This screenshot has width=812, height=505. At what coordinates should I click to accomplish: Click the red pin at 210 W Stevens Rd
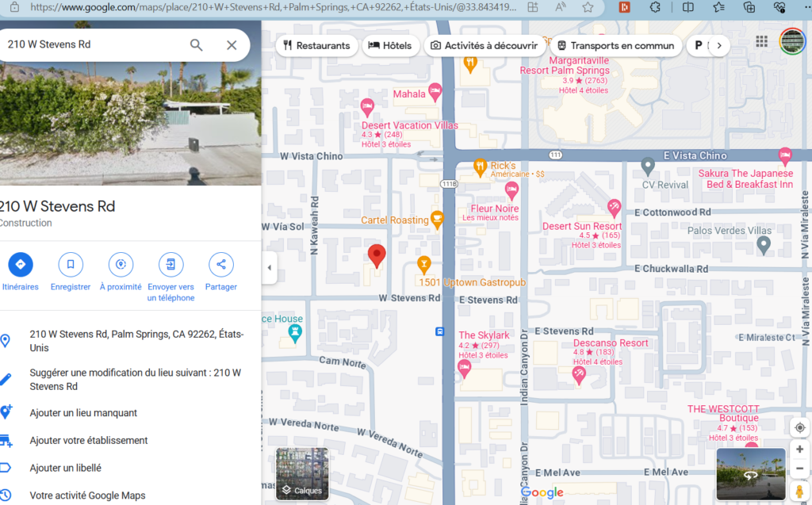pyautogui.click(x=377, y=256)
